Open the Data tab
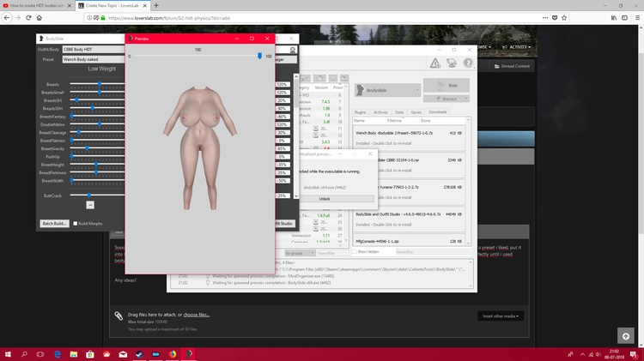The height and width of the screenshot is (361, 644). [x=398, y=112]
